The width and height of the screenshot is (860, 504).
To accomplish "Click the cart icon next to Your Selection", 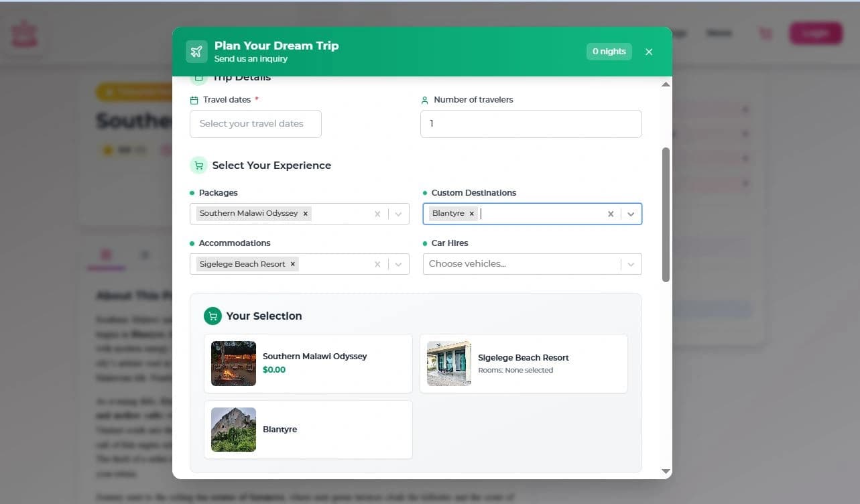I will pyautogui.click(x=212, y=316).
